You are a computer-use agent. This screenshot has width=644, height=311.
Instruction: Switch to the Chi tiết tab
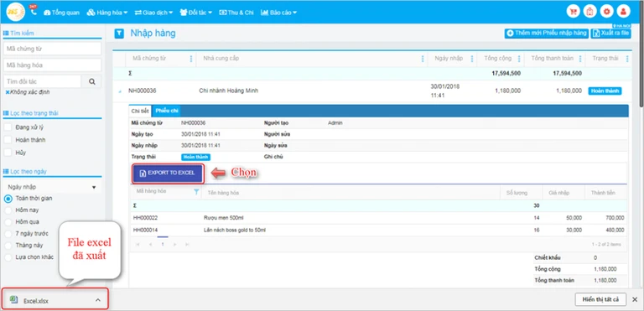[140, 111]
